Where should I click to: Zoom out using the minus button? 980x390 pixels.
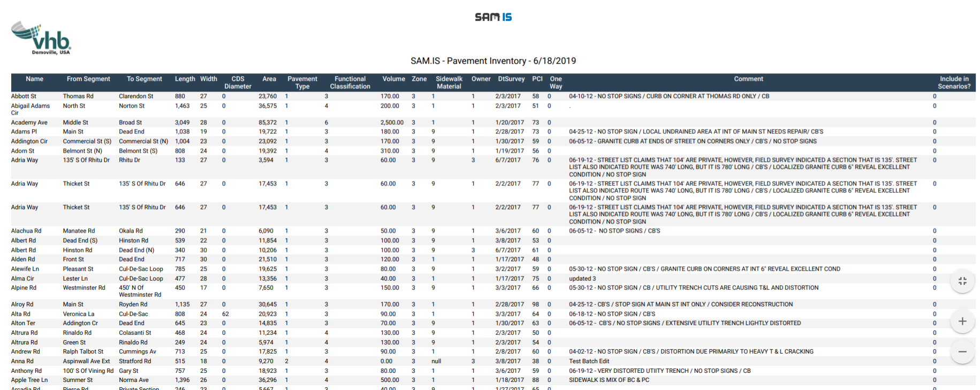click(962, 351)
